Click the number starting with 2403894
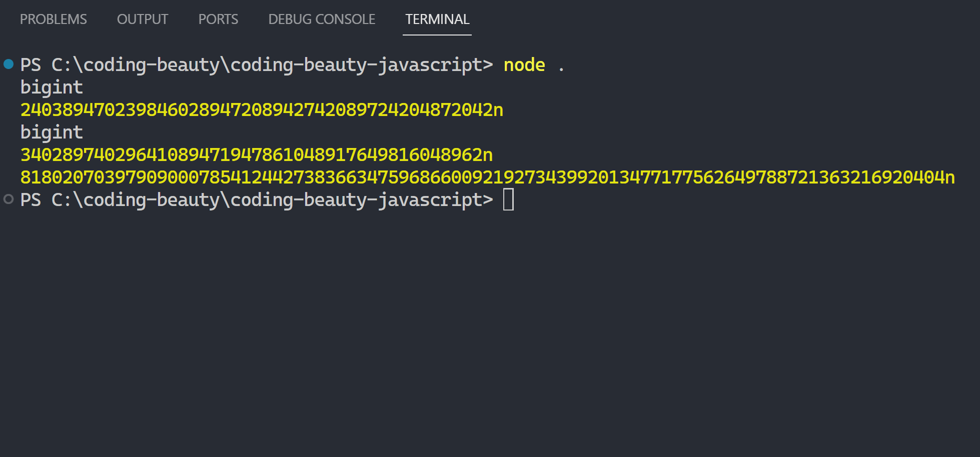Viewport: 980px width, 457px height. (262, 110)
